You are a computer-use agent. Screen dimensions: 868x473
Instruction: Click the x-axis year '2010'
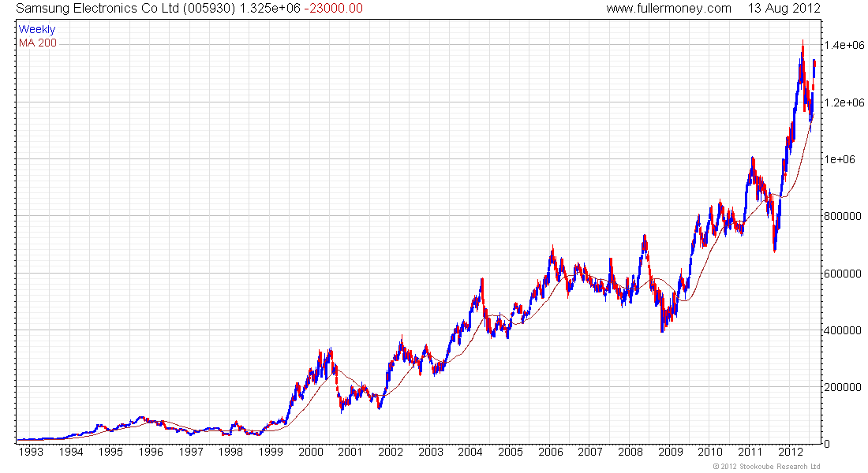pyautogui.click(x=710, y=452)
